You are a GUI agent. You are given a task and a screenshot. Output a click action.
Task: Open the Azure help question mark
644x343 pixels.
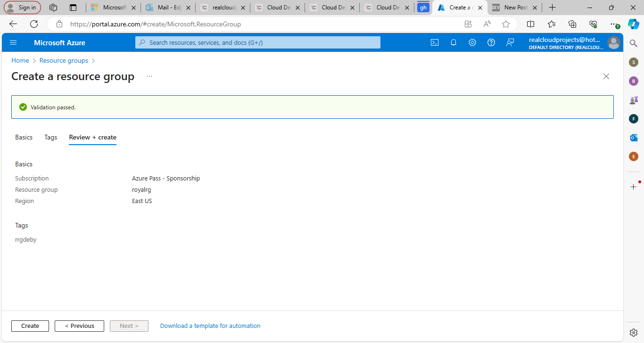point(491,42)
